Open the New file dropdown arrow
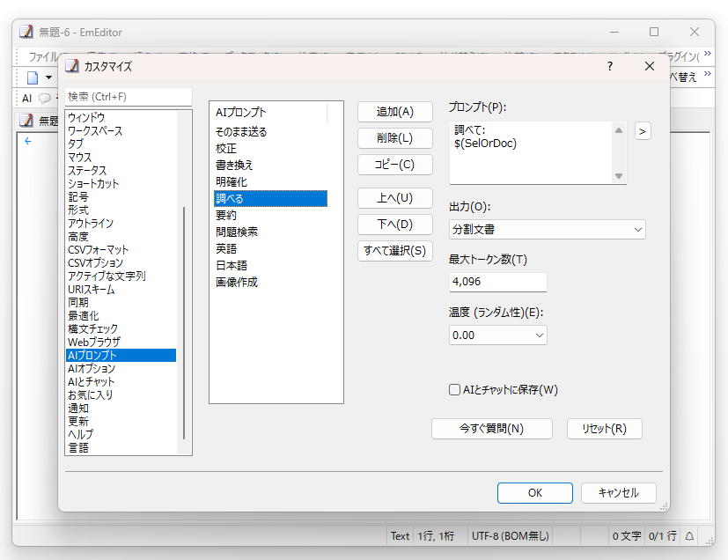 (48, 77)
